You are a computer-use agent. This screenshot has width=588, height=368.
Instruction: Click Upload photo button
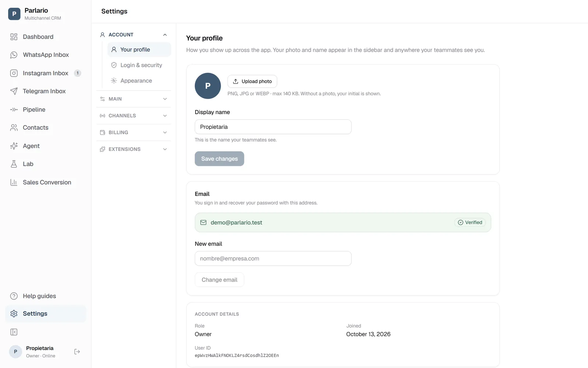coord(252,81)
